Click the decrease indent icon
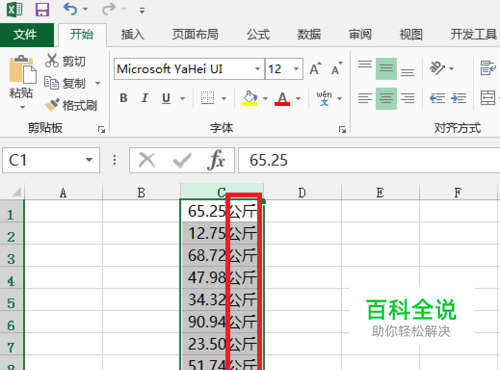The width and height of the screenshot is (500, 370). click(x=437, y=98)
